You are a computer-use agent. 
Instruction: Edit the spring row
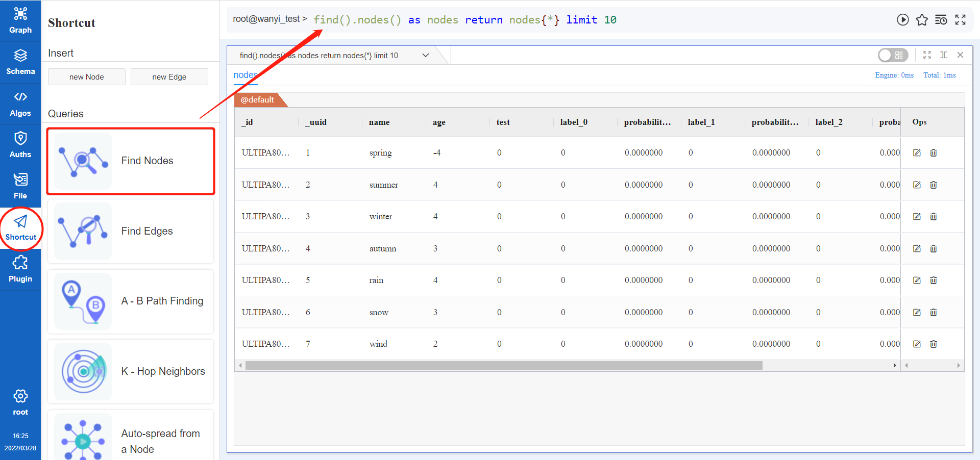pyautogui.click(x=917, y=153)
